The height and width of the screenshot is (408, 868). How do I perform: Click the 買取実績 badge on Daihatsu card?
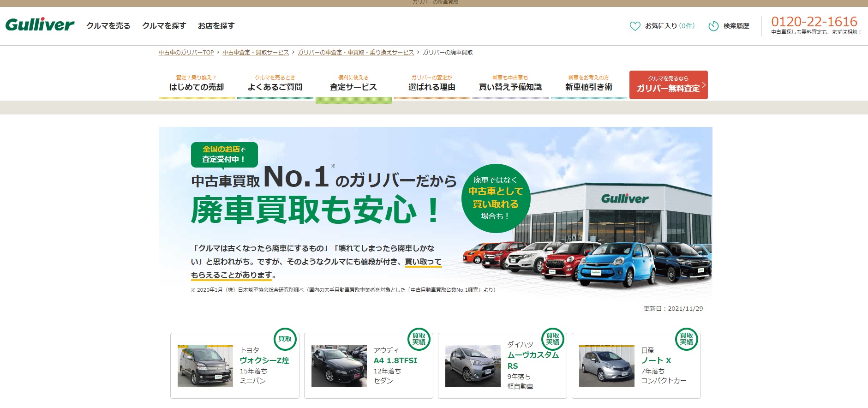pos(552,339)
